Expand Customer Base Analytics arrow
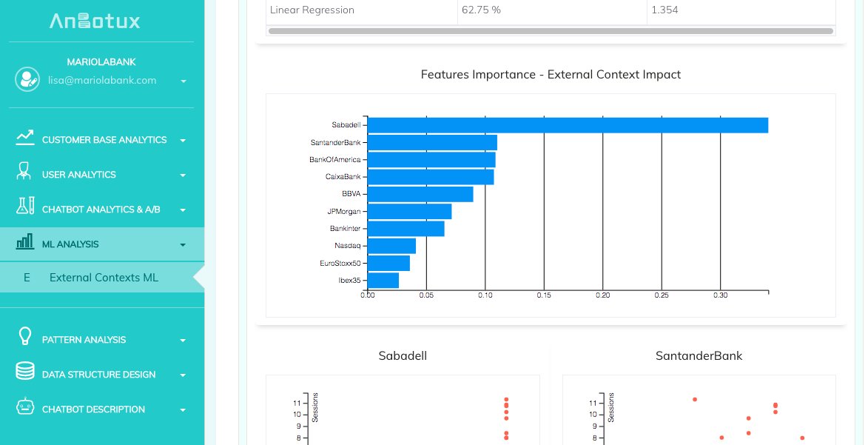 tap(184, 141)
